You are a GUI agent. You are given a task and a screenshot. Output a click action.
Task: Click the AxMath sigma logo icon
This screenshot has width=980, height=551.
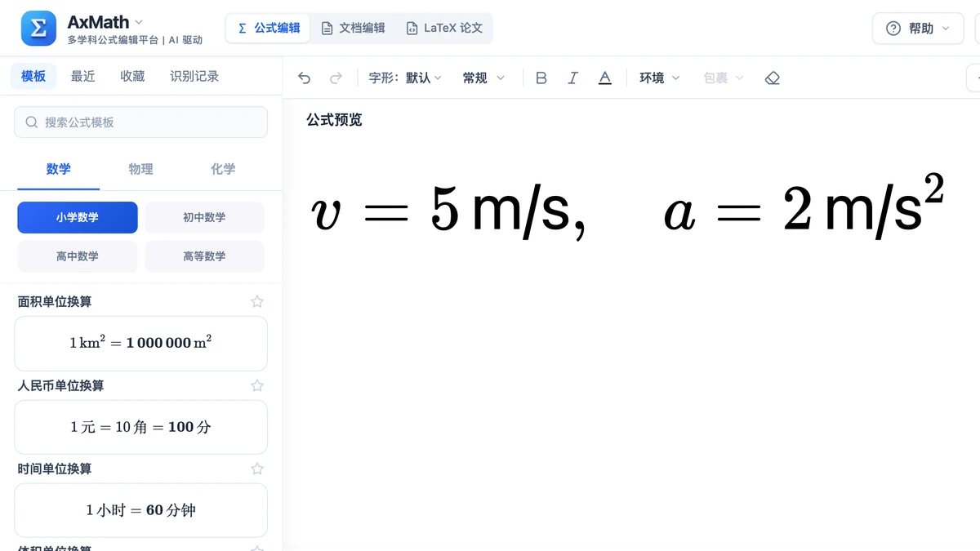[38, 28]
